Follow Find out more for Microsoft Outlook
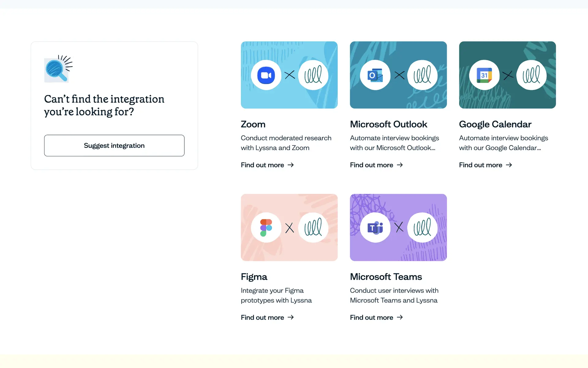The height and width of the screenshot is (368, 588). 376,165
